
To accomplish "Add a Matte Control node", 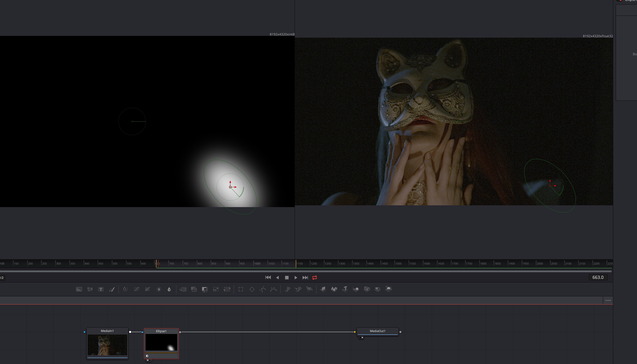I will 205,289.
